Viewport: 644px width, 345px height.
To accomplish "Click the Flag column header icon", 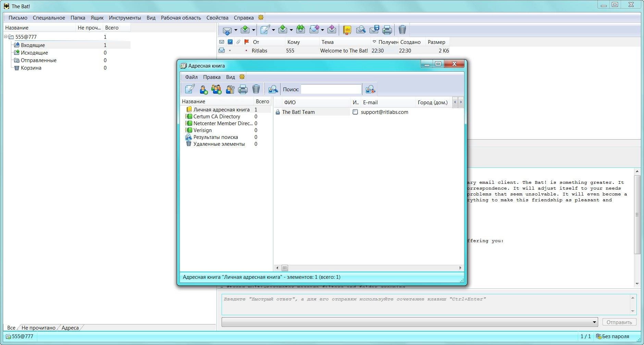I will coord(246,42).
